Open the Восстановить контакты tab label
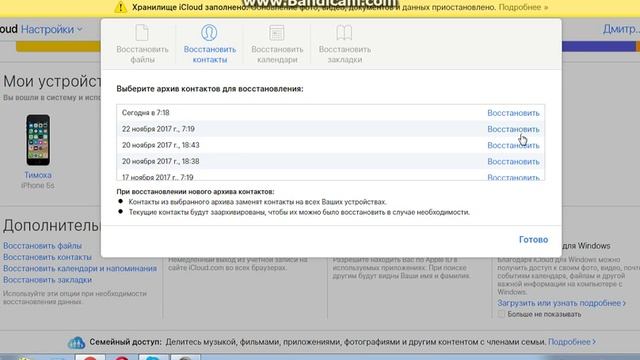This screenshot has height=360, width=640. click(210, 54)
